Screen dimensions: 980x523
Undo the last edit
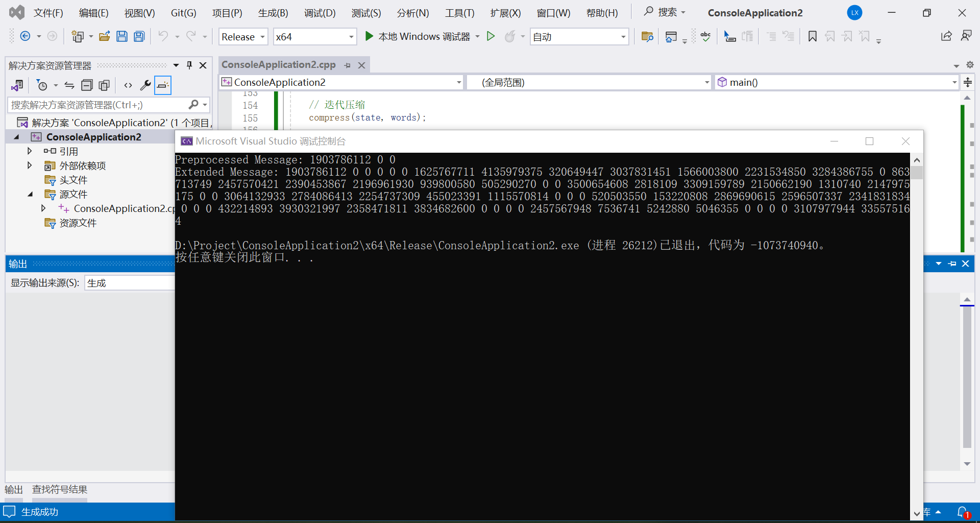pos(164,36)
